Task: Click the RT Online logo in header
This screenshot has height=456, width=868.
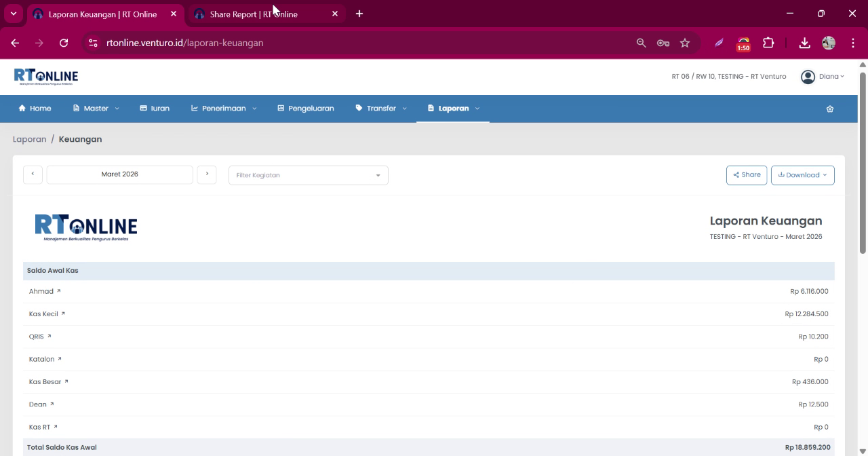Action: point(46,76)
